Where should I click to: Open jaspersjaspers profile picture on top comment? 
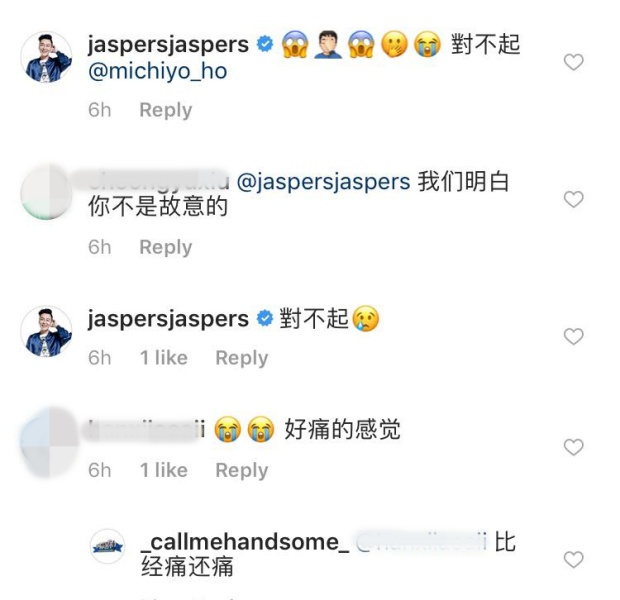tap(47, 57)
